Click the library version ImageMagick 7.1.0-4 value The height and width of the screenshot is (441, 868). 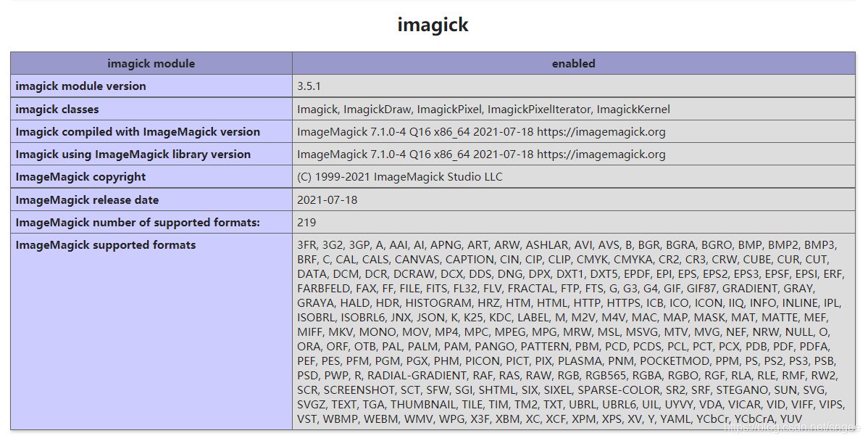click(x=481, y=154)
